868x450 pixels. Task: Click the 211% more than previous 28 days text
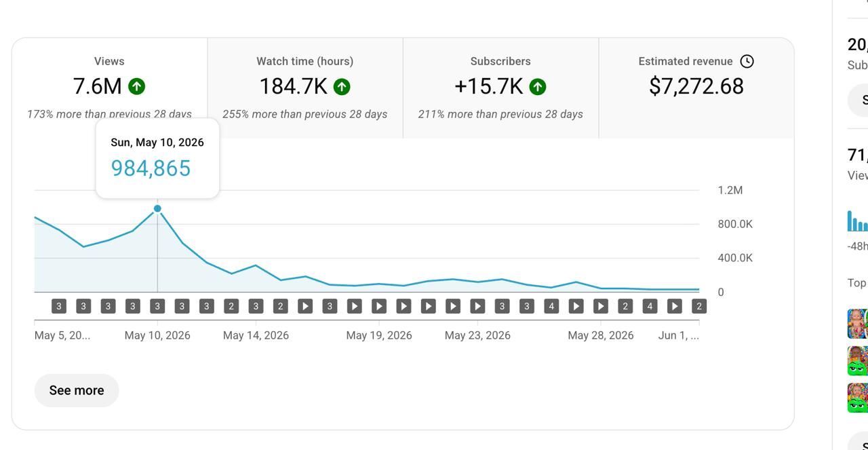pos(500,114)
